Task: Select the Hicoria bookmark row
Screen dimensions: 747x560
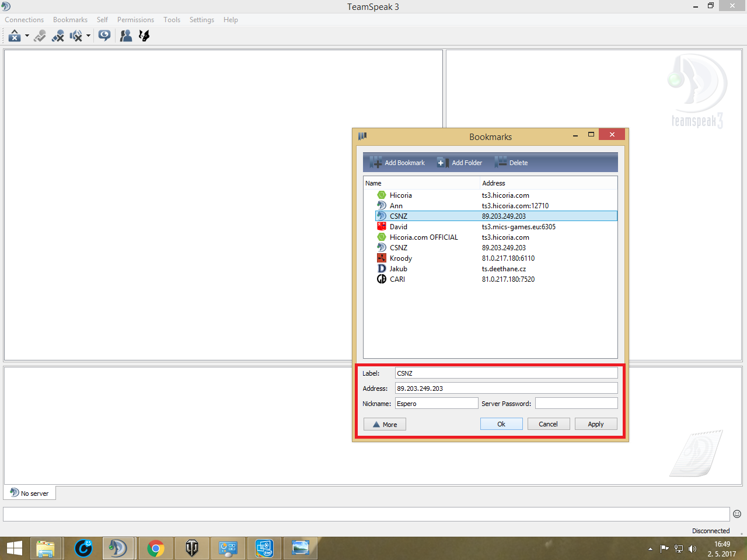Action: tap(496, 195)
